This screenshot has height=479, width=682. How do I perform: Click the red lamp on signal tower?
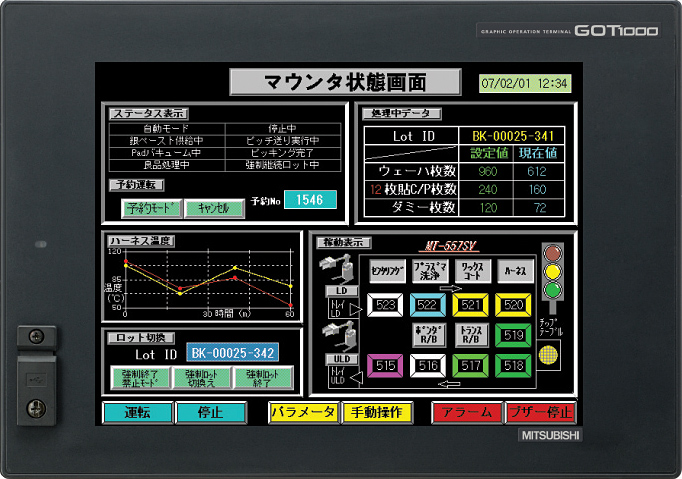point(551,254)
